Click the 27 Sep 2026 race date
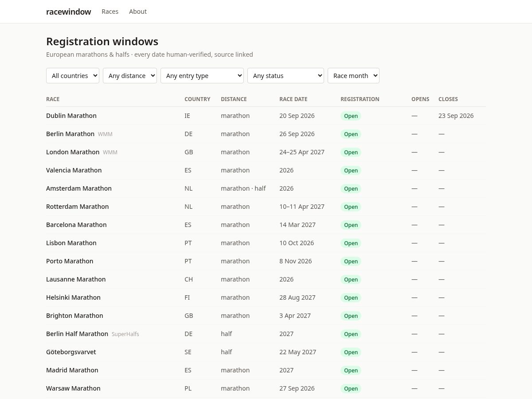The height and width of the screenshot is (399, 532). [297, 388]
